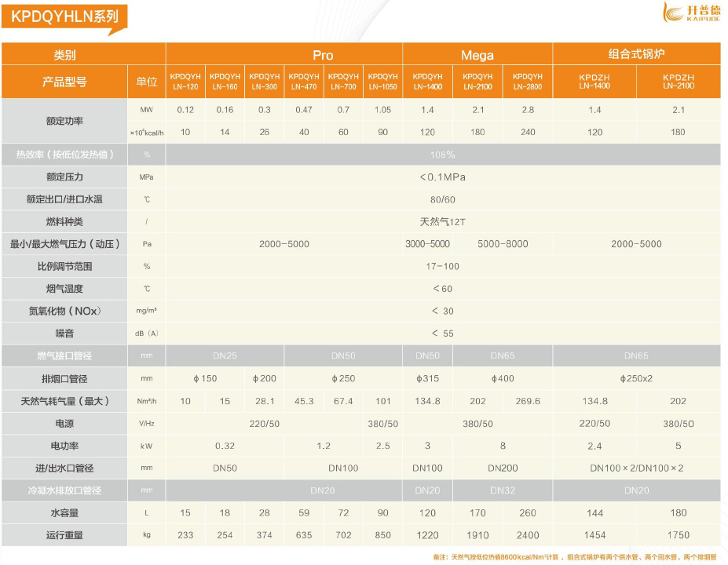Screen dimensions: 728x565
Task: Click the 269.6 gas consumption value
Action: [528, 401]
